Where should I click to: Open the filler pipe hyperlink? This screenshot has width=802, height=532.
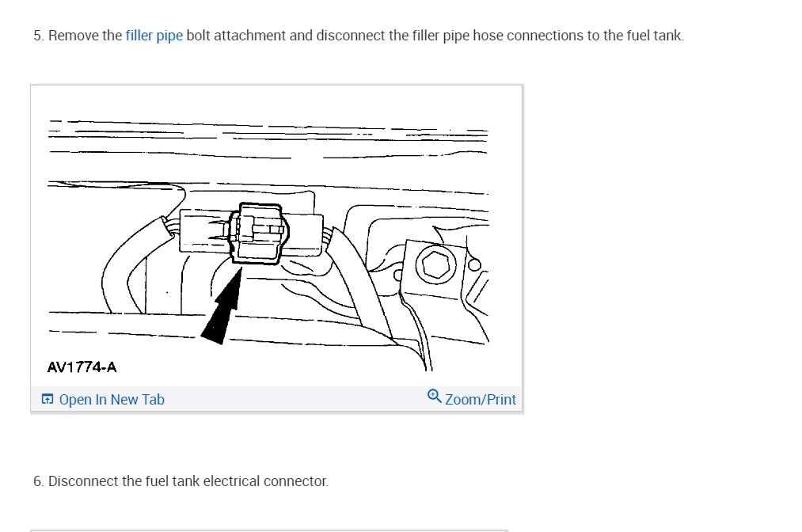point(154,36)
